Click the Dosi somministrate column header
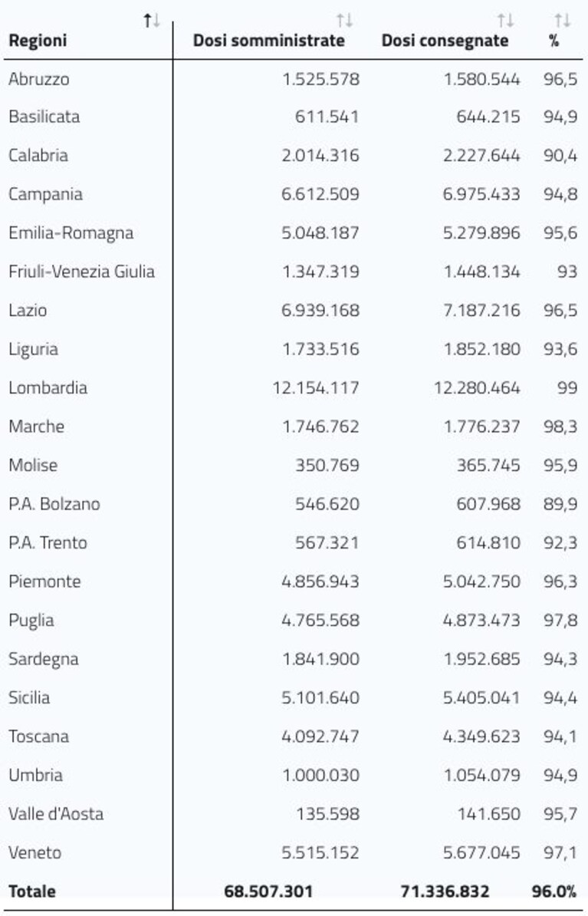The height and width of the screenshot is (916, 588). point(268,41)
